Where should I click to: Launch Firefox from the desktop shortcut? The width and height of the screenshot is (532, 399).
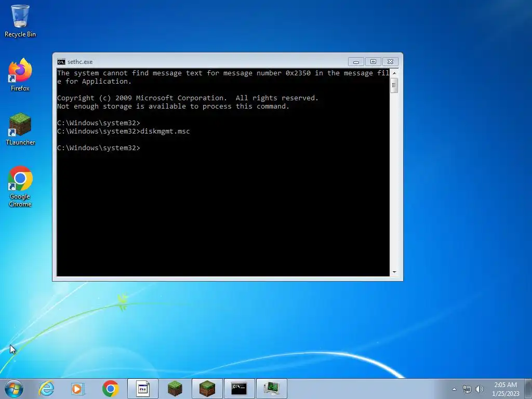(x=20, y=75)
